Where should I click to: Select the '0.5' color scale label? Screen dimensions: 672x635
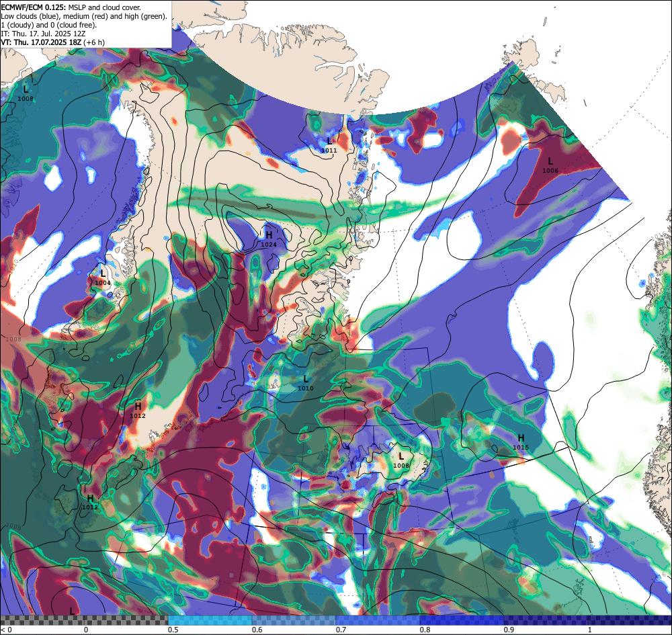(173, 630)
